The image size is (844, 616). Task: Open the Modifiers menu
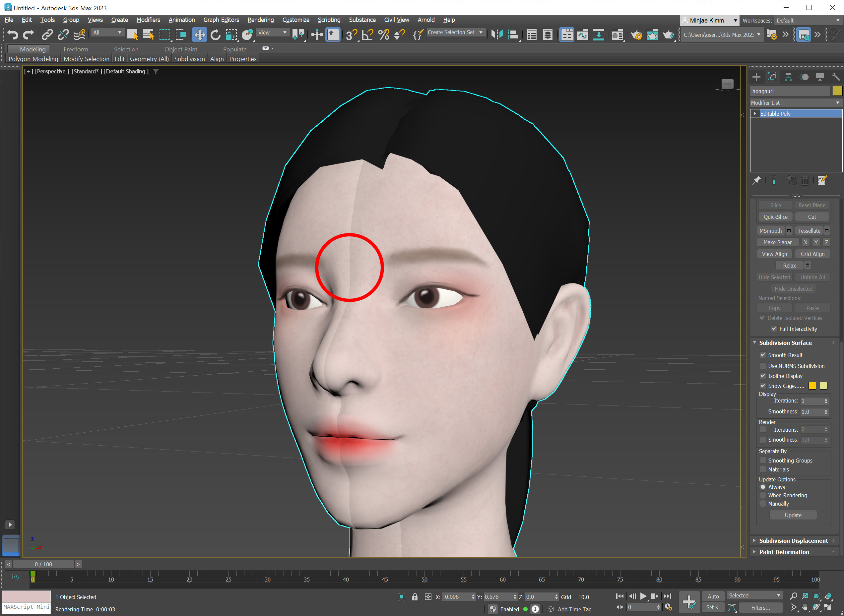148,20
